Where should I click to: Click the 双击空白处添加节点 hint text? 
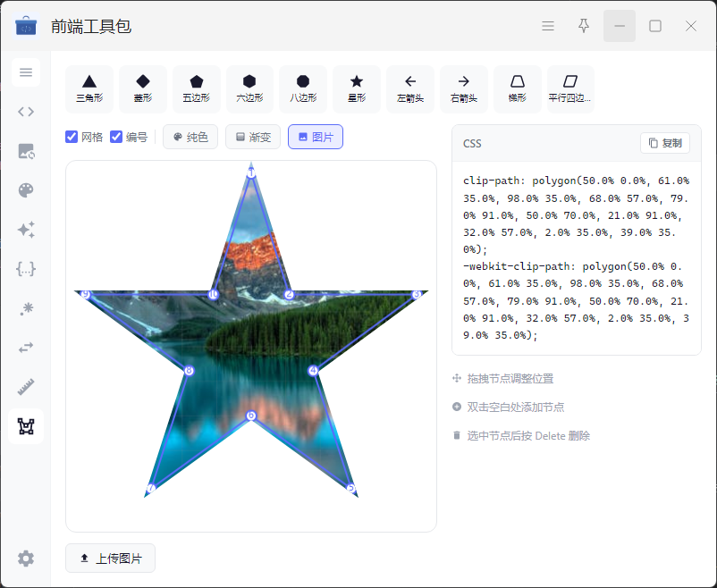[x=515, y=407]
